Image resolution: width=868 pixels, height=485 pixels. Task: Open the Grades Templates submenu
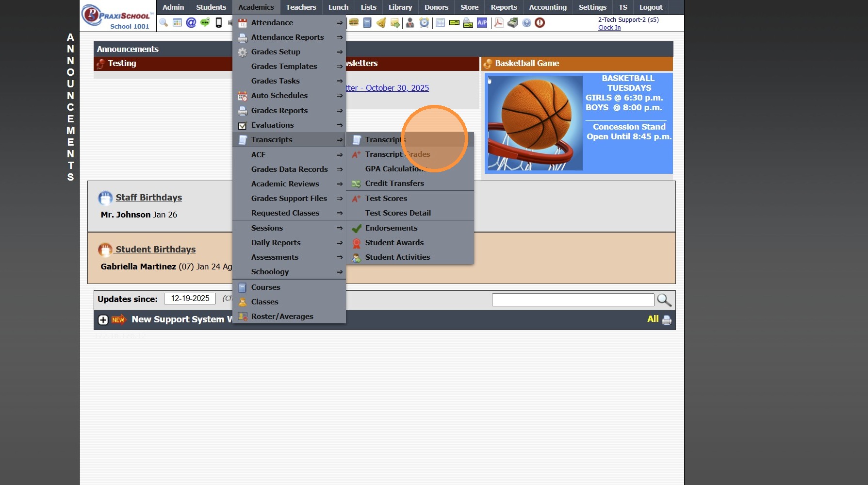pyautogui.click(x=289, y=67)
